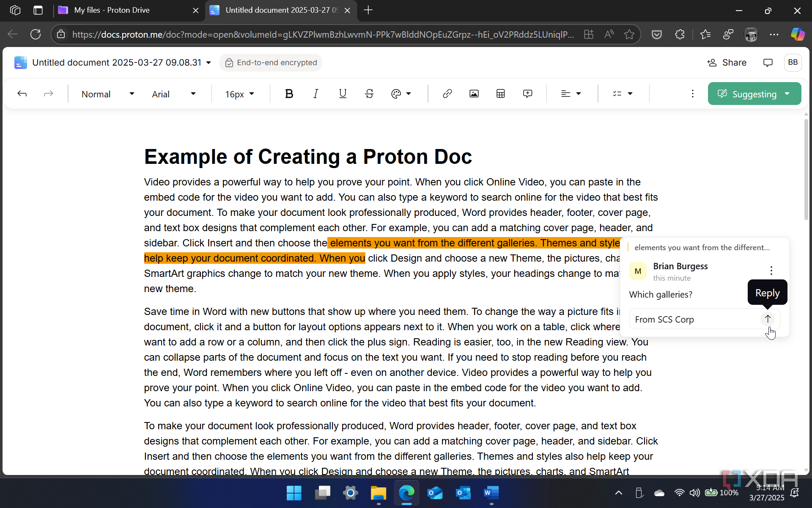Show hidden system tray icons
Image resolution: width=812 pixels, height=508 pixels.
click(618, 493)
